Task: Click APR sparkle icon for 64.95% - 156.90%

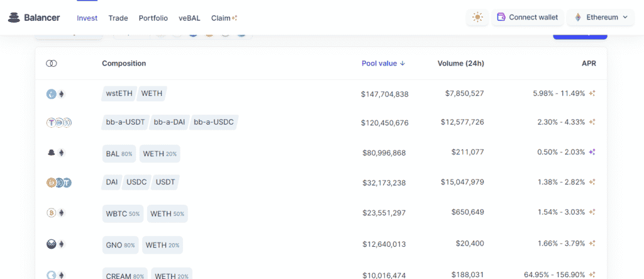Action: point(592,275)
